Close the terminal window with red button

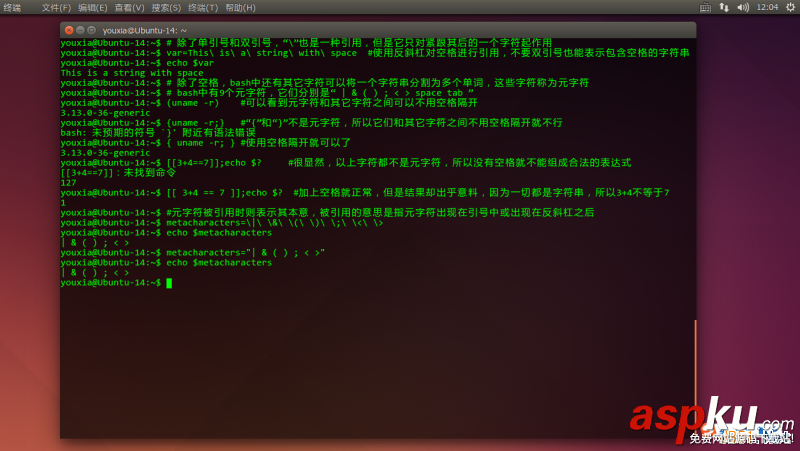(x=69, y=30)
